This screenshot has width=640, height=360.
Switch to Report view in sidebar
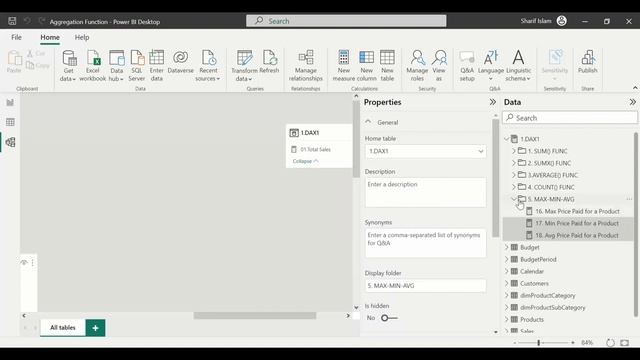click(10, 102)
